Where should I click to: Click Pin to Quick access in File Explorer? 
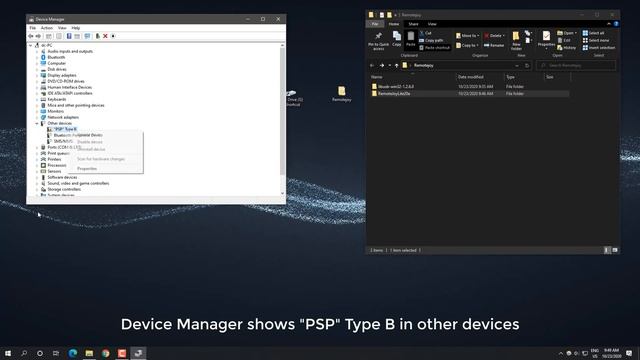[378, 41]
